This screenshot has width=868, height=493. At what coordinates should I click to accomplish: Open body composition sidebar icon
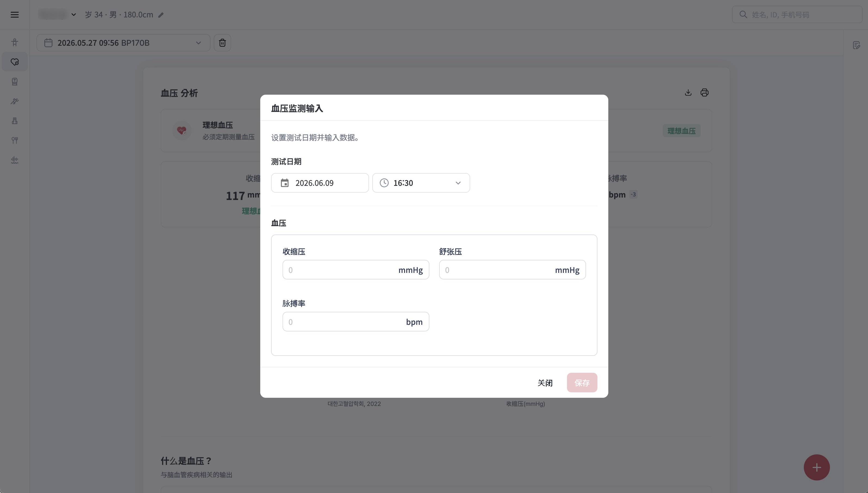pos(15,42)
